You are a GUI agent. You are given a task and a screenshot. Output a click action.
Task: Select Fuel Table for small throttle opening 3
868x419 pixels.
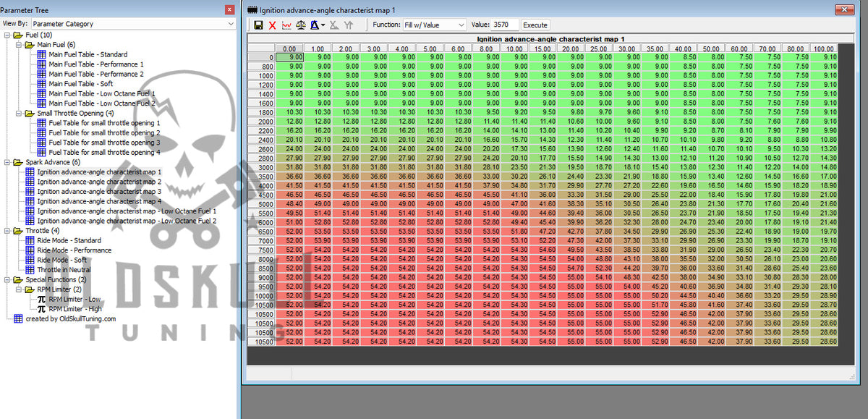click(105, 143)
